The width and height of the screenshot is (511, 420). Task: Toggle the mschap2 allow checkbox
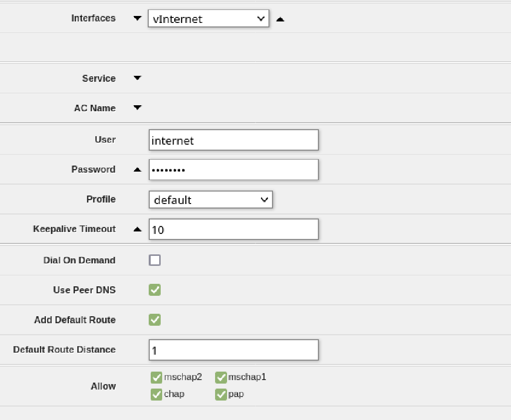point(156,377)
